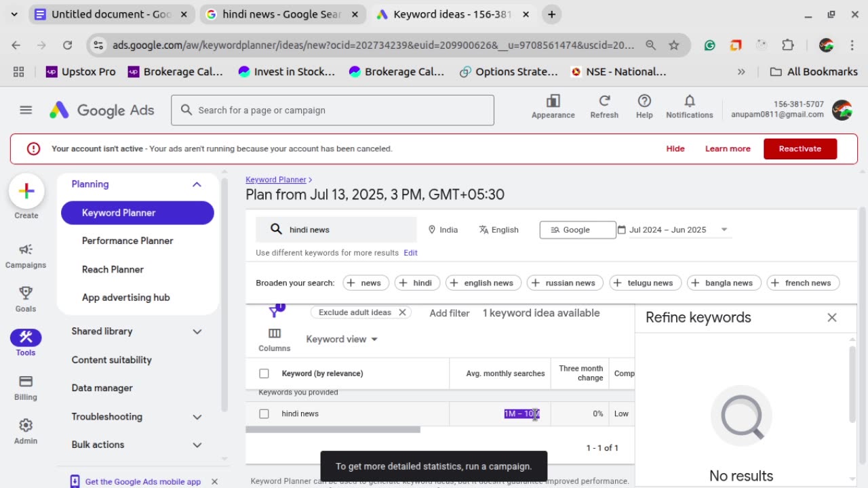Switch to hindi news Google Search tab
The height and width of the screenshot is (488, 868).
(281, 14)
